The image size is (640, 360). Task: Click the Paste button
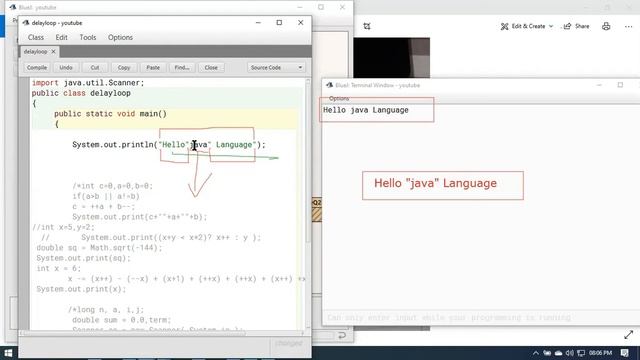(153, 67)
